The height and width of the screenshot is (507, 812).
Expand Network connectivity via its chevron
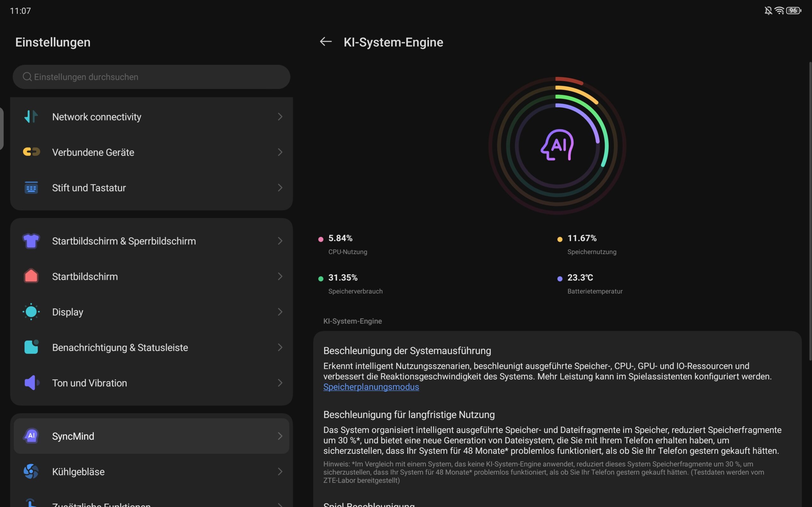(280, 117)
